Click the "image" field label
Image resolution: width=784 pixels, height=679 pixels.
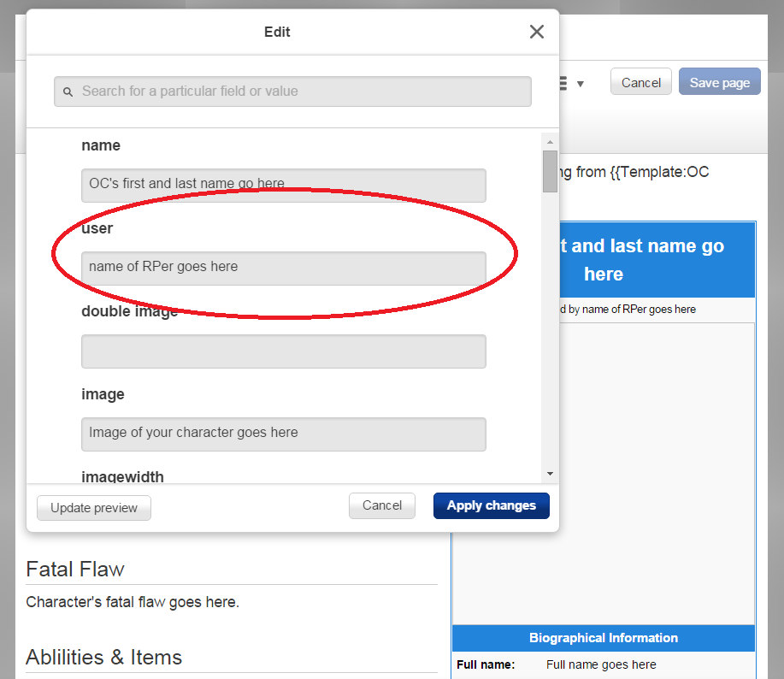pos(103,394)
